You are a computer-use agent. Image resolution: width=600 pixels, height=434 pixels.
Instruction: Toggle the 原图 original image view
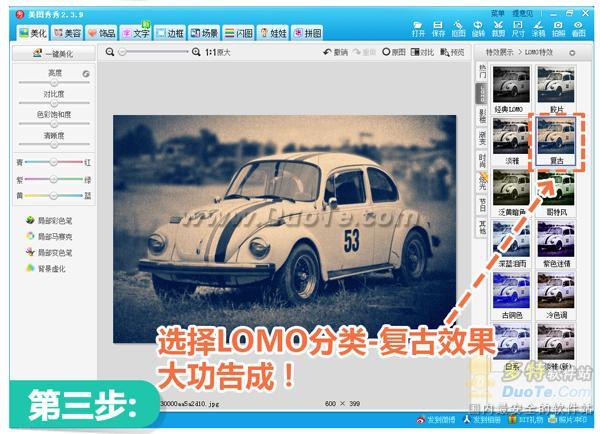pyautogui.click(x=393, y=52)
